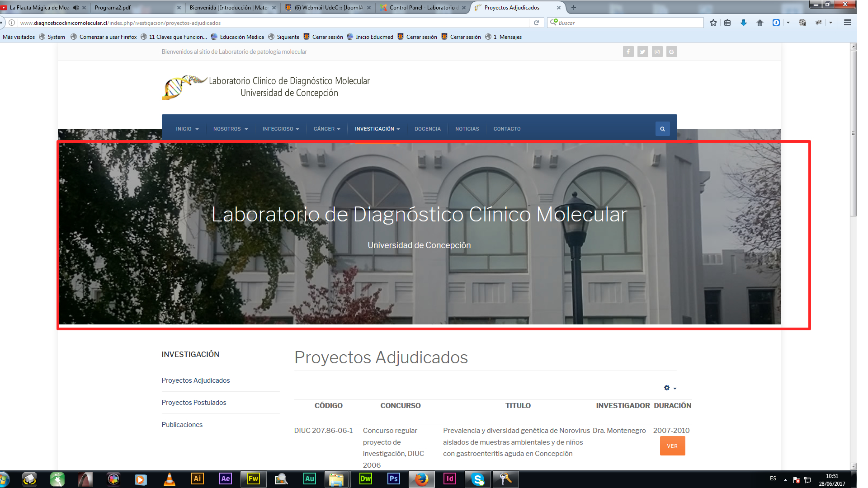Expand the INVESTIGACIÓN navigation dropdown
The width and height of the screenshot is (868, 488).
click(x=377, y=129)
